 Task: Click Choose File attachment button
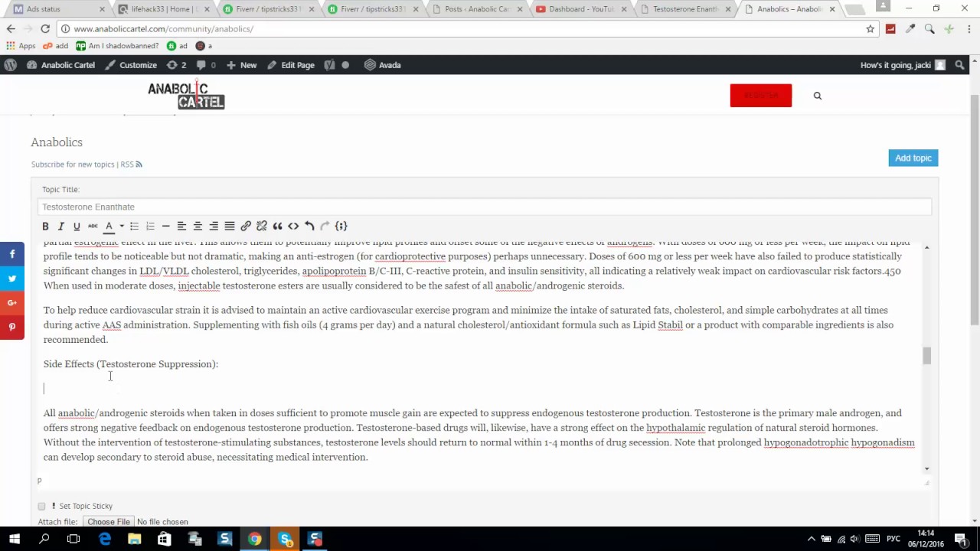(x=109, y=522)
